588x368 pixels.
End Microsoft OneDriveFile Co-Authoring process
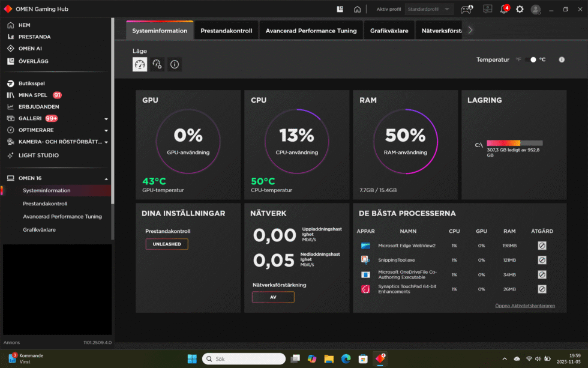542,274
